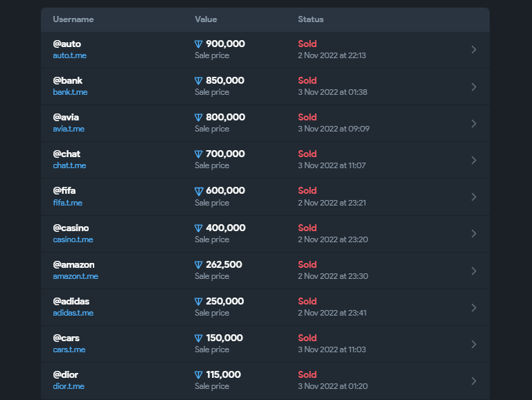Open the @avia row chevron arrow
Screen dimensions: 532x400
(x=474, y=123)
